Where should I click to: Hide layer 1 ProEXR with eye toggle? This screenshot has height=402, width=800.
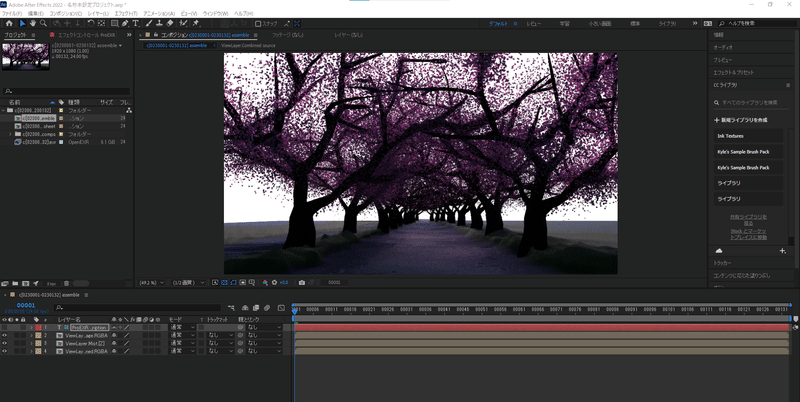click(x=5, y=327)
